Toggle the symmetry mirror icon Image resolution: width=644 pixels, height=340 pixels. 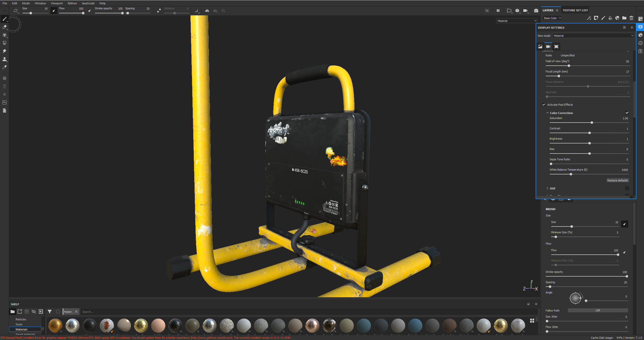[x=207, y=11]
